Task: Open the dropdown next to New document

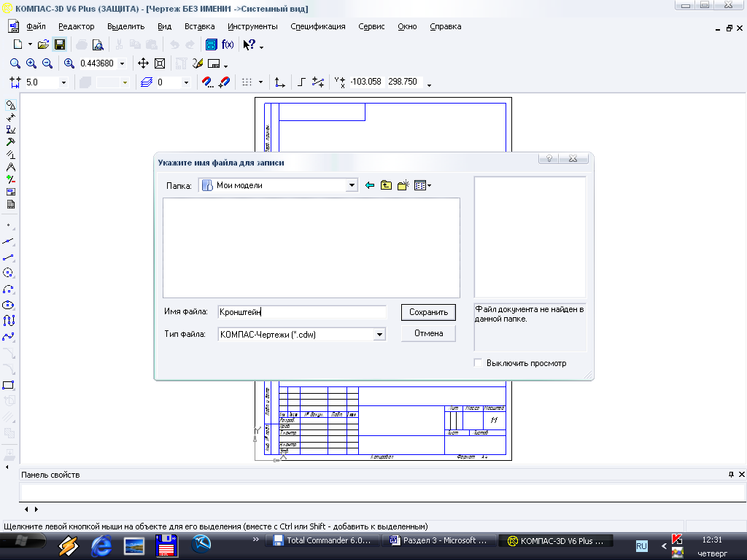Action: [30, 44]
